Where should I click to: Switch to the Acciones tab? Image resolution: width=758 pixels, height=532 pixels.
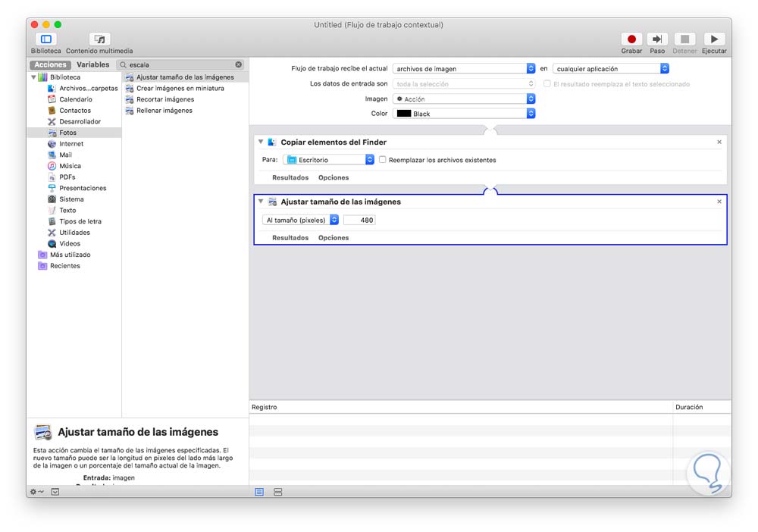[x=50, y=64]
